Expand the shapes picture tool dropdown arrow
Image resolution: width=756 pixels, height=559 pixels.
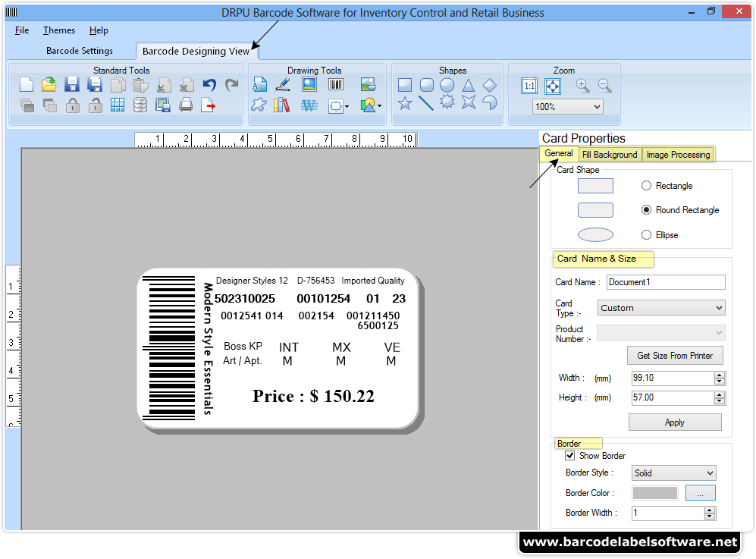[380, 105]
